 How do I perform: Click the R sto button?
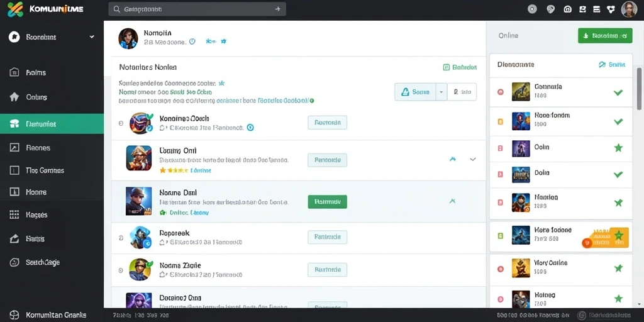coord(462,92)
